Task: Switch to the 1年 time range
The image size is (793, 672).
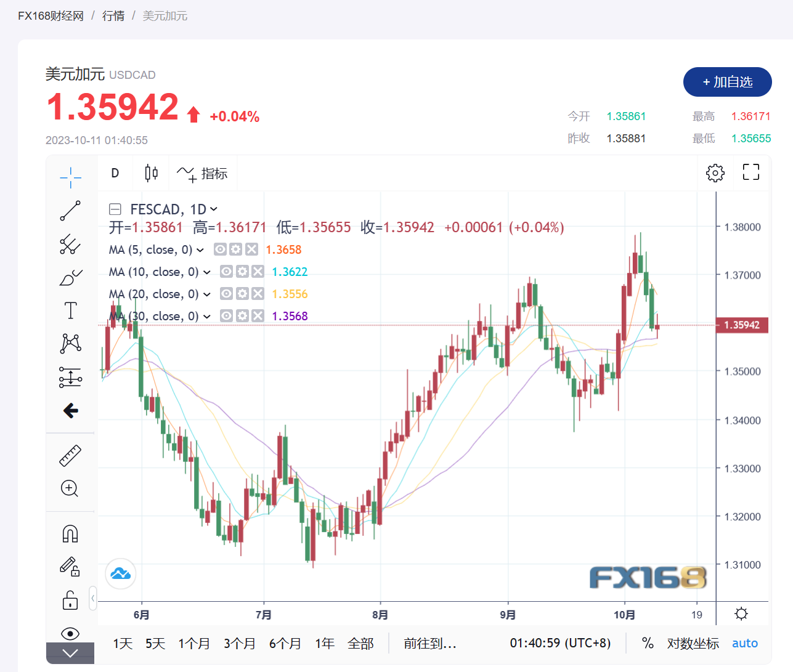Action: click(x=325, y=644)
